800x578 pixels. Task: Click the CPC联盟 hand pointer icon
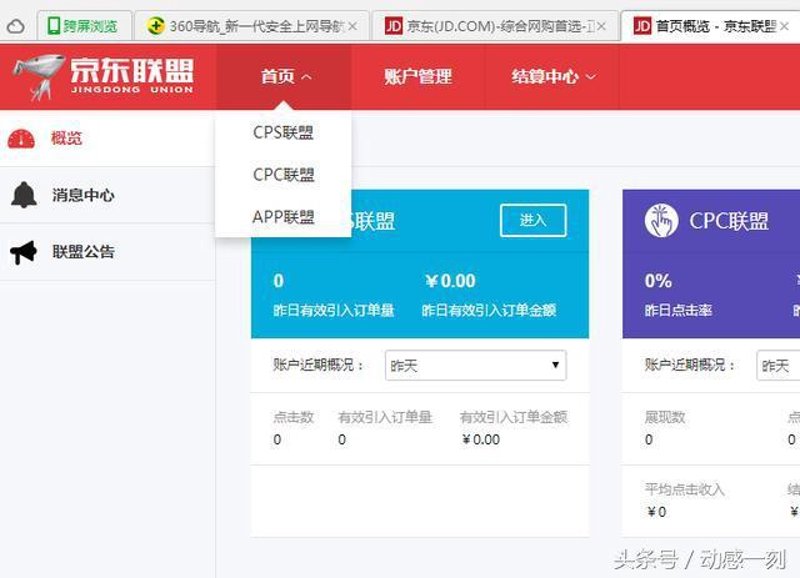661,221
